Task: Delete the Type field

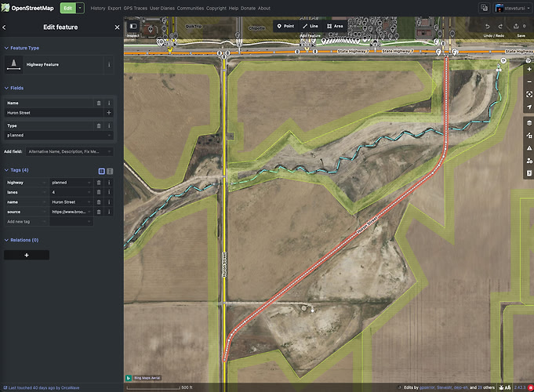Action: 99,125
